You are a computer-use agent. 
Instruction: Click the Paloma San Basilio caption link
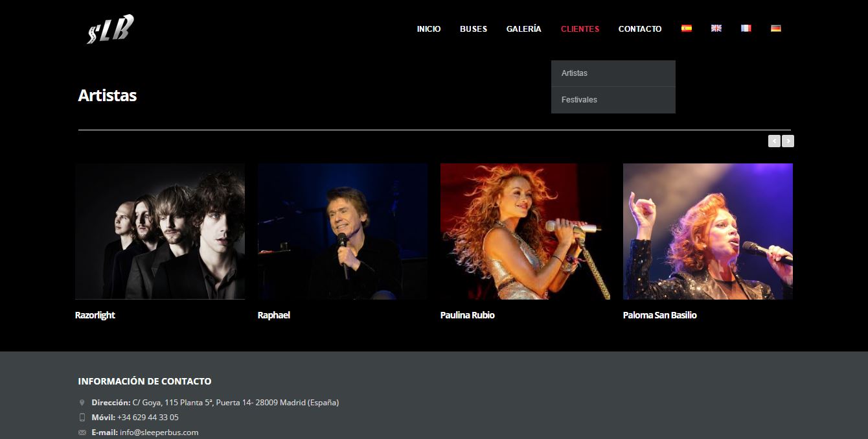660,315
